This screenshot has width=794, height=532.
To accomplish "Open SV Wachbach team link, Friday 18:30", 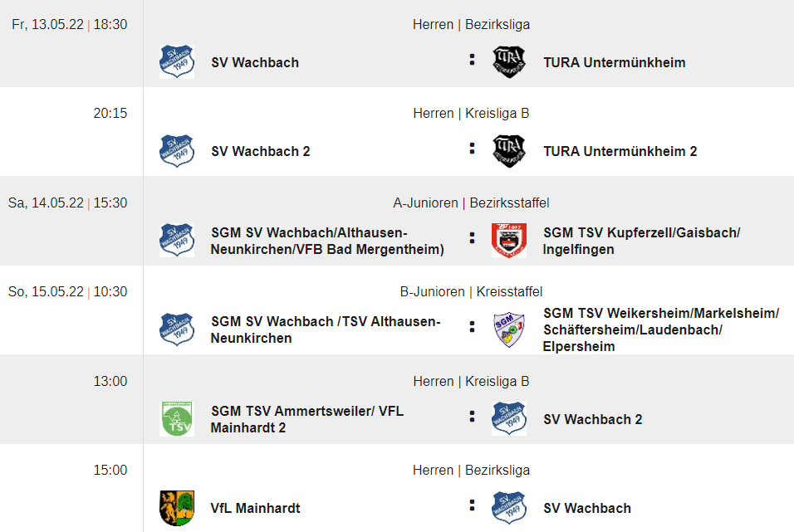I will point(255,62).
